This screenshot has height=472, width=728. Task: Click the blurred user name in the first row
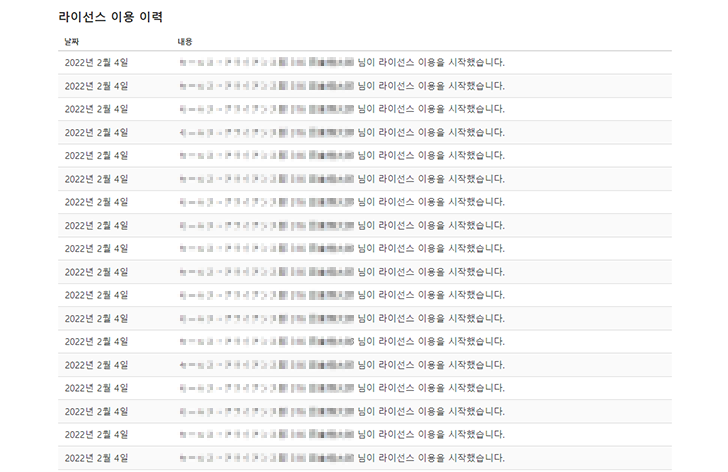[x=266, y=62]
